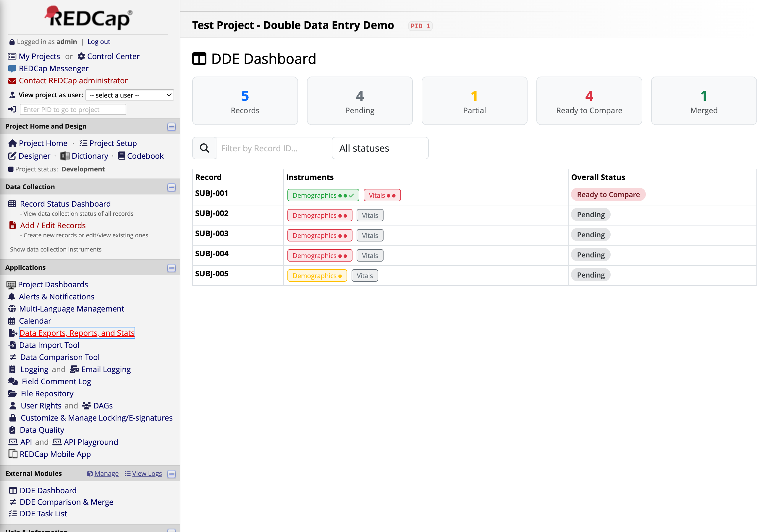Screen dimensions: 757x532
Task: Click the File Repository folder icon
Action: 12,394
